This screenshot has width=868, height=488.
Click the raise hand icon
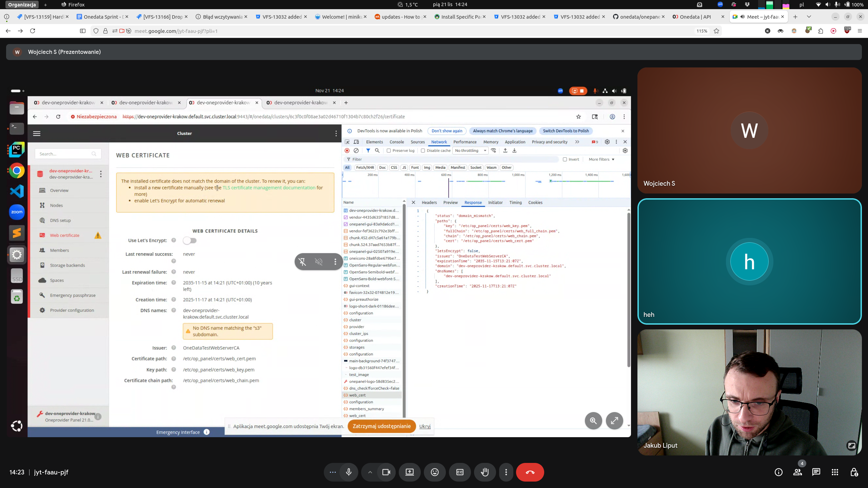point(485,472)
